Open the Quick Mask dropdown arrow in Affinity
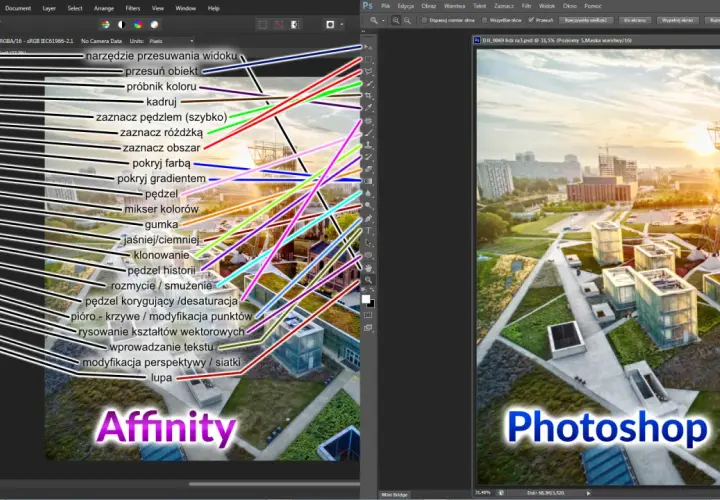 tap(342, 24)
